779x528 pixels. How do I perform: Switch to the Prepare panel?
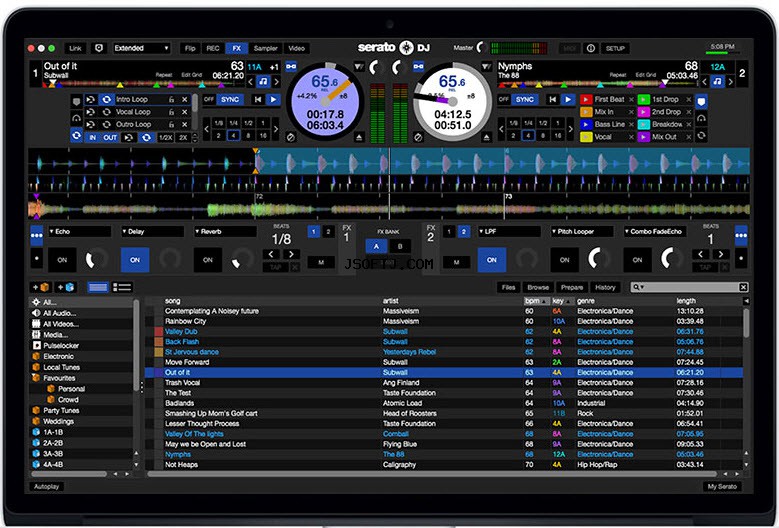point(572,287)
